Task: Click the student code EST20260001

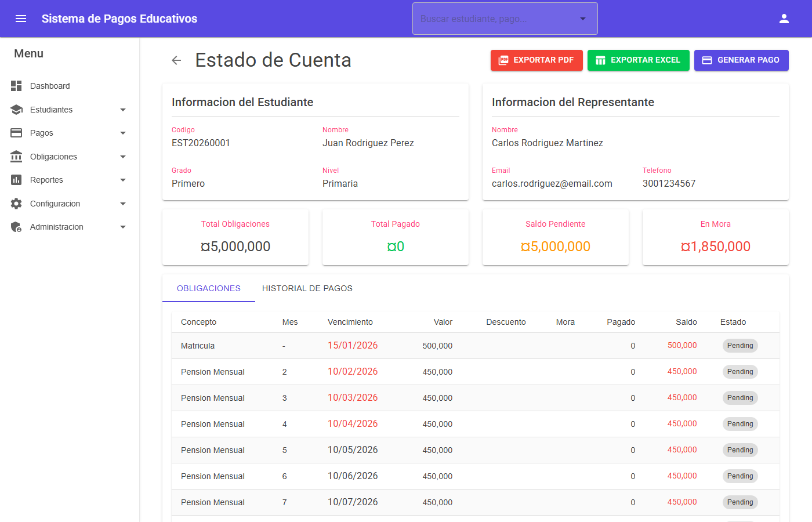Action: pyautogui.click(x=201, y=143)
